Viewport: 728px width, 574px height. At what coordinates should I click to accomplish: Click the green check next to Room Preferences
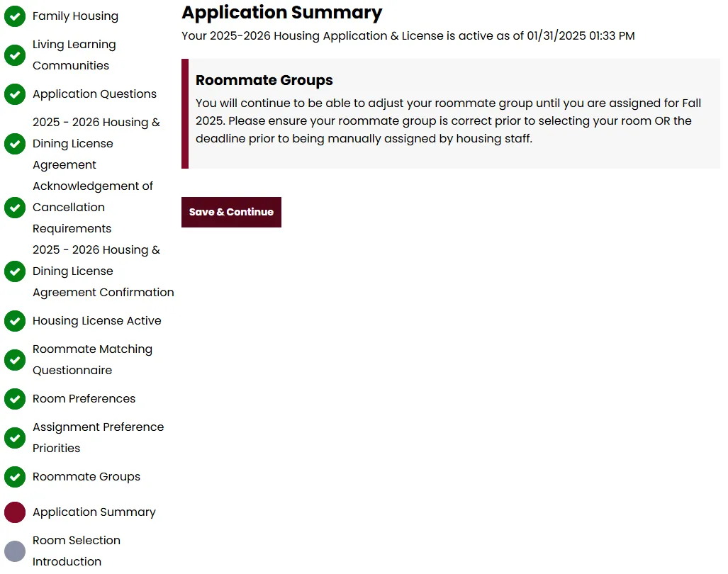pos(15,399)
